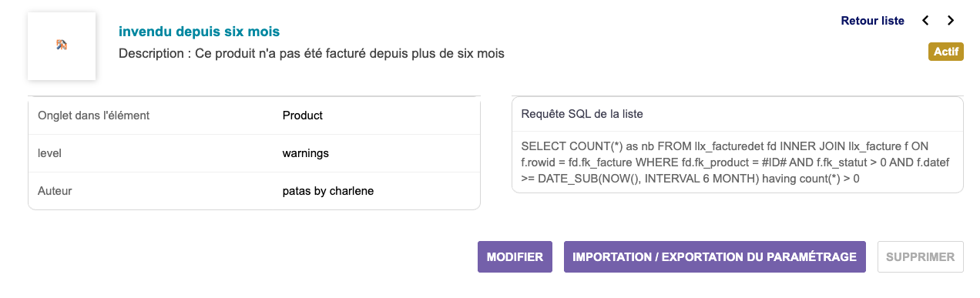Image resolution: width=980 pixels, height=298 pixels.
Task: Click the Product value
Action: [303, 116]
